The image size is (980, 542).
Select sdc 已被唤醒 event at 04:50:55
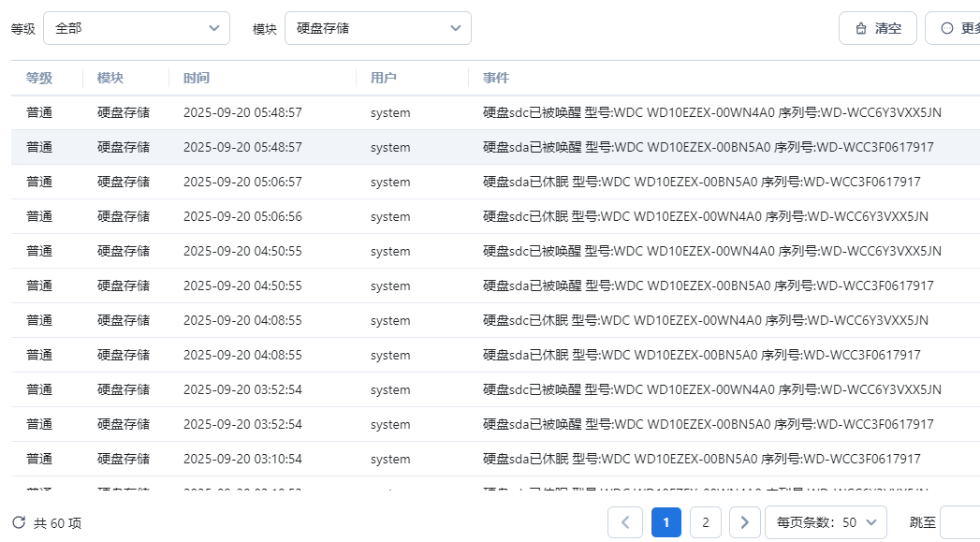[712, 251]
